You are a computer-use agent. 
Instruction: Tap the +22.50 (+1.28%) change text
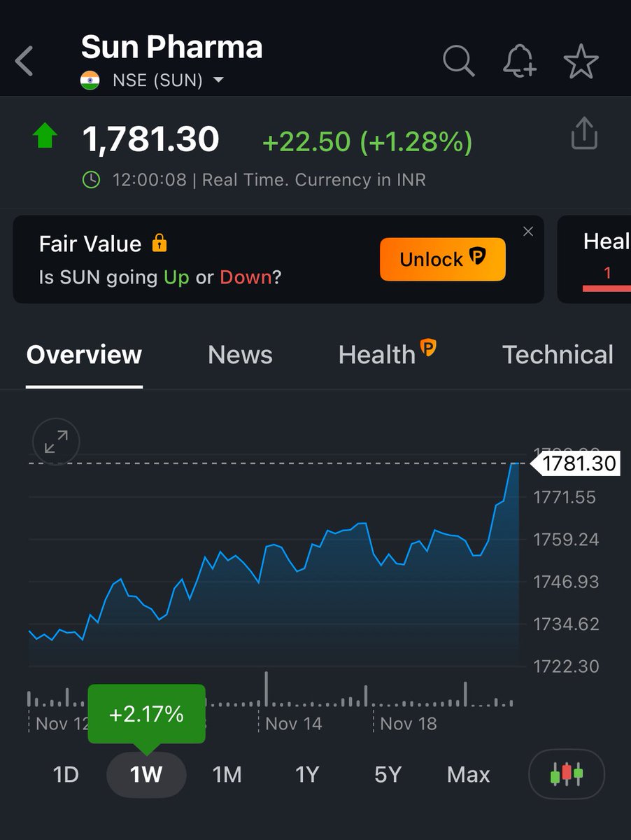(367, 142)
